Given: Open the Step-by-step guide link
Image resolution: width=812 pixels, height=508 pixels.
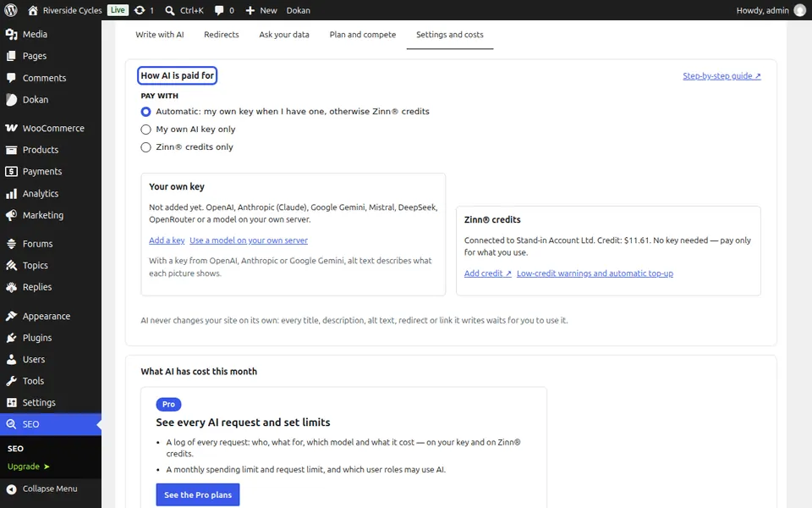Looking at the screenshot, I should [721, 75].
